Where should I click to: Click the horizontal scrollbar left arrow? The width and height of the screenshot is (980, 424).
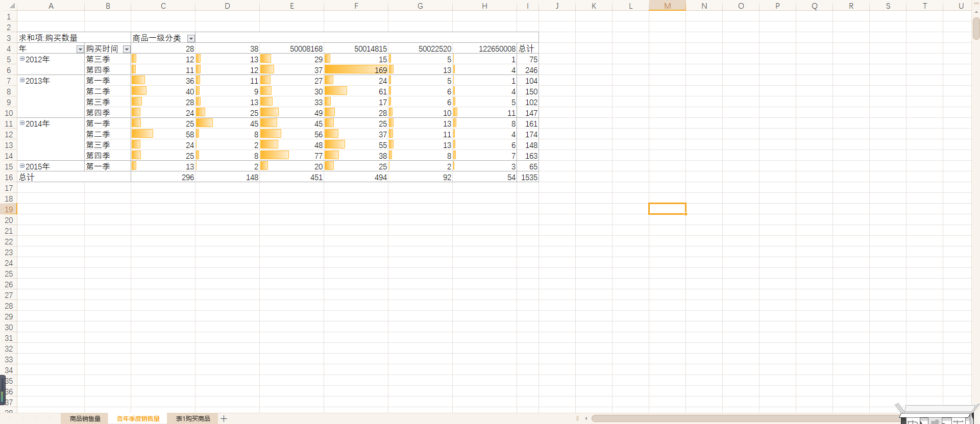586,418
